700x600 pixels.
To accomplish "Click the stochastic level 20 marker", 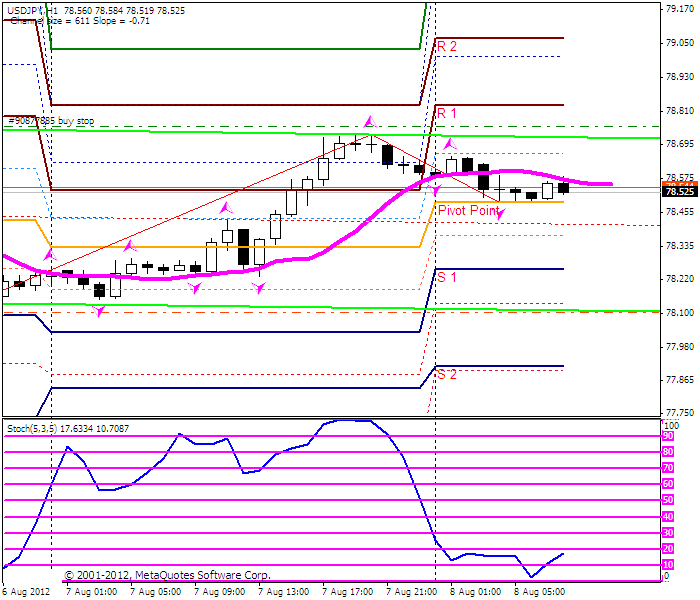I will (x=668, y=549).
